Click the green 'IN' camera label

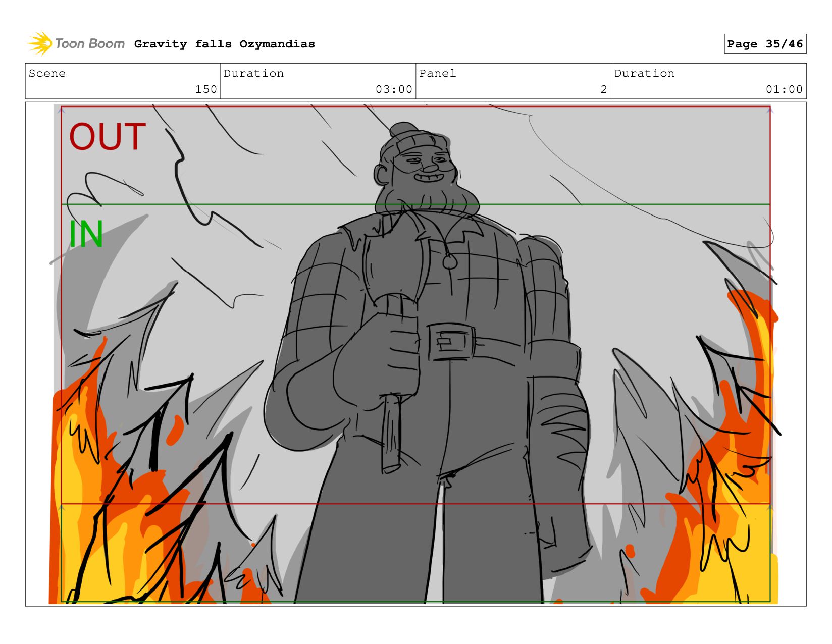pos(86,234)
